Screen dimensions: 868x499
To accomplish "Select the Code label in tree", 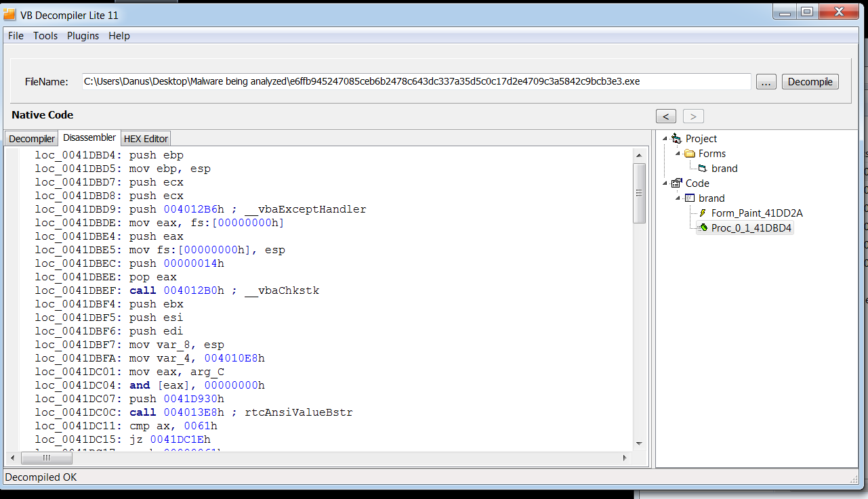I will [697, 183].
